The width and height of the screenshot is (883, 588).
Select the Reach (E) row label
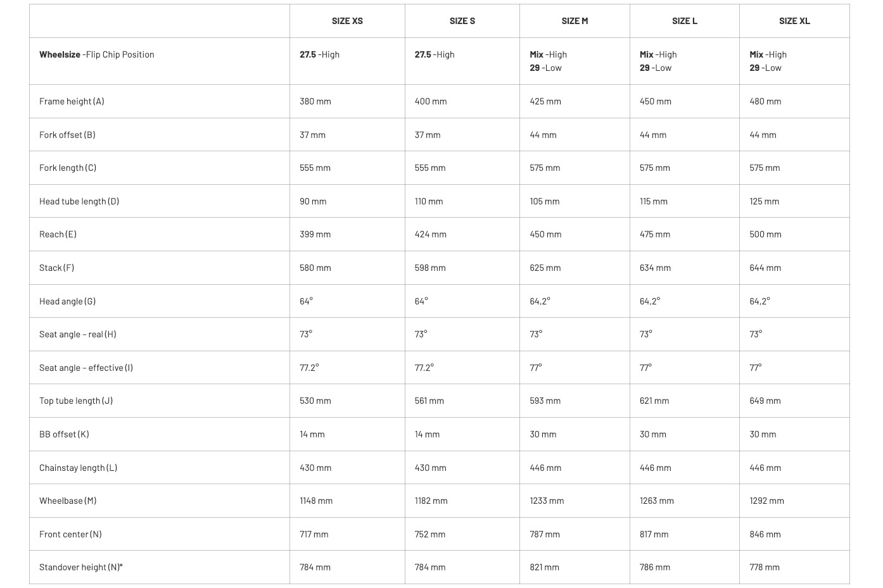pyautogui.click(x=58, y=234)
